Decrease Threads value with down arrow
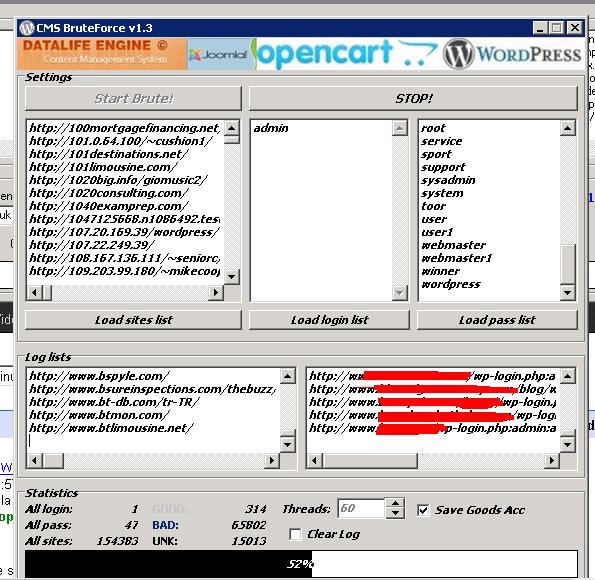This screenshot has height=580, width=595. 395,513
